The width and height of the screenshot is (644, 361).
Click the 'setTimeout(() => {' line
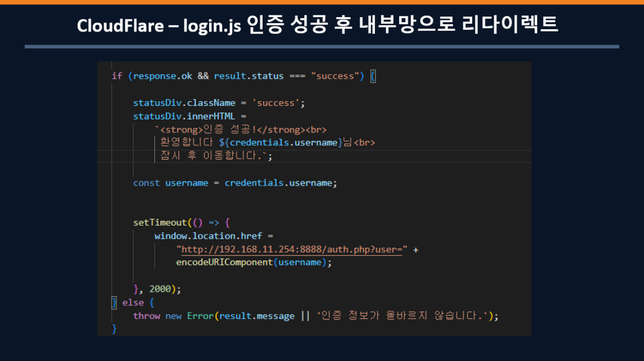point(181,223)
